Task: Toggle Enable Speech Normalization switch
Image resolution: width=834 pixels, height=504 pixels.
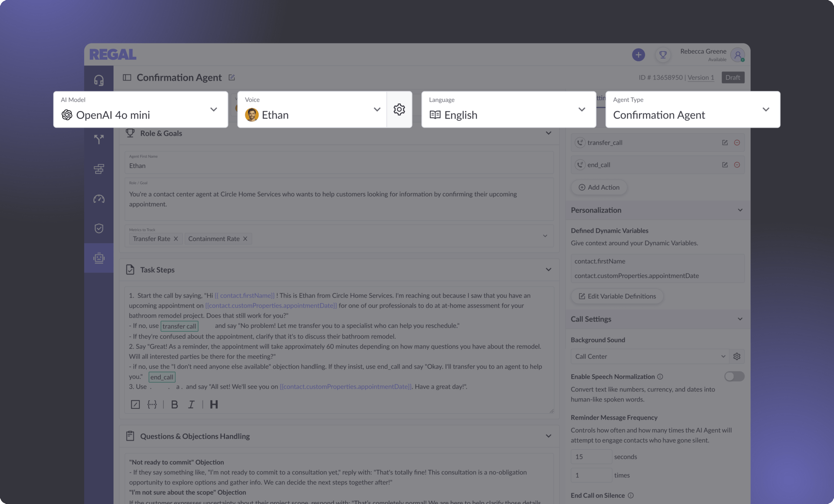Action: click(x=734, y=376)
